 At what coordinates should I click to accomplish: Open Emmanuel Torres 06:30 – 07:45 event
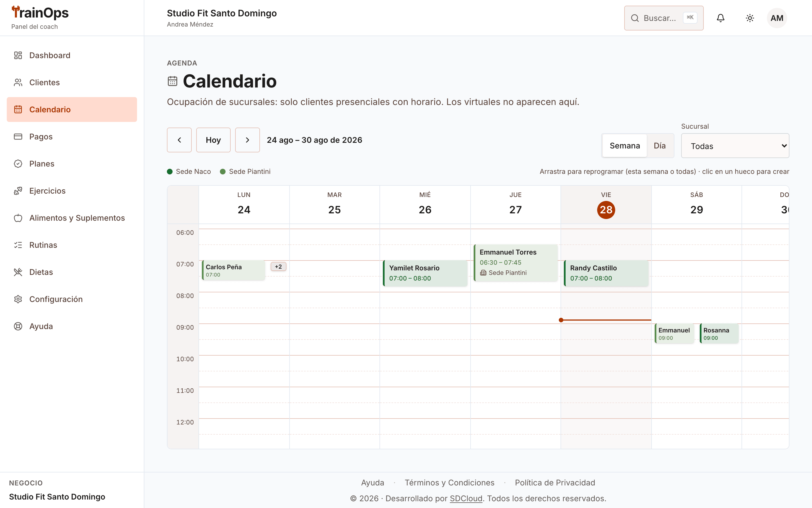(x=516, y=263)
